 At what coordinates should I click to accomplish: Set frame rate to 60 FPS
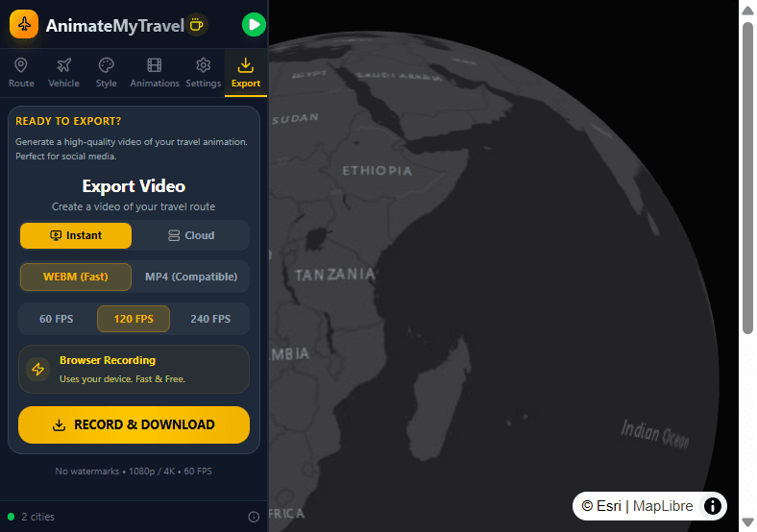(57, 319)
